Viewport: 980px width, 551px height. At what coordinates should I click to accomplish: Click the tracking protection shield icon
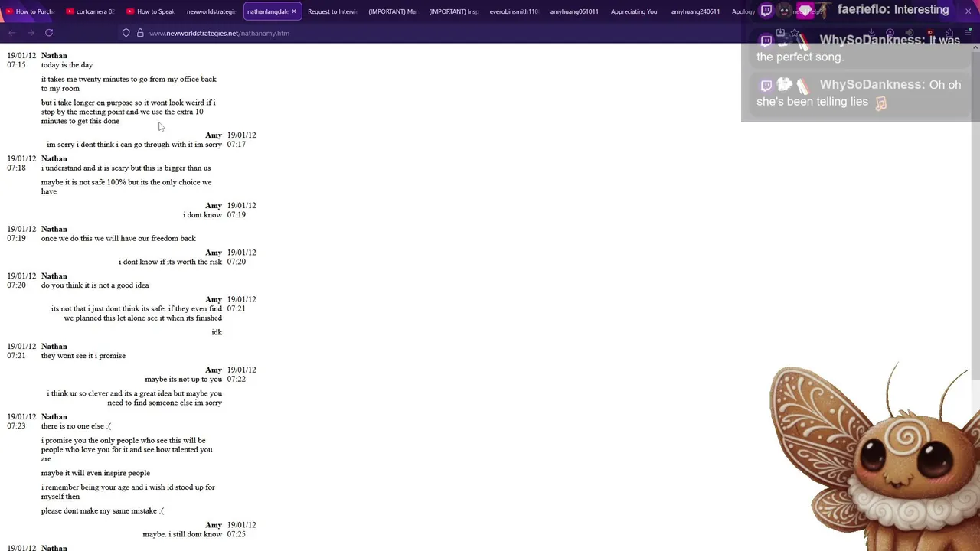coord(126,33)
